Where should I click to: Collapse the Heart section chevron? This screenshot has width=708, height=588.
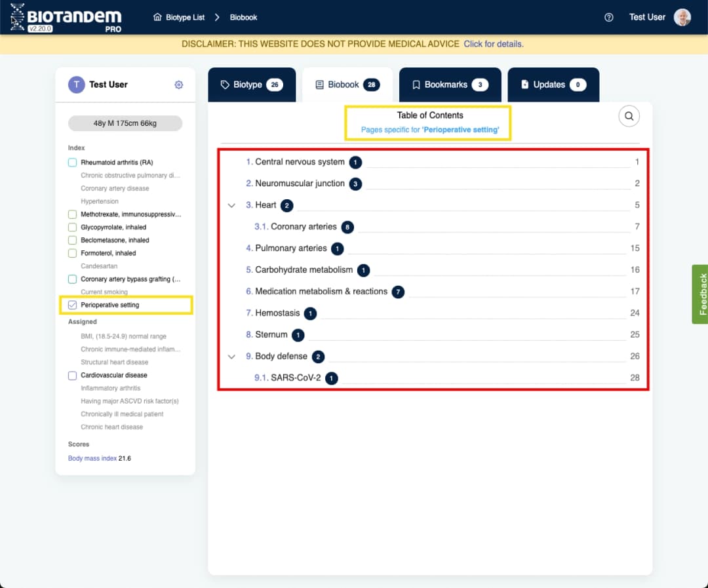[231, 205]
